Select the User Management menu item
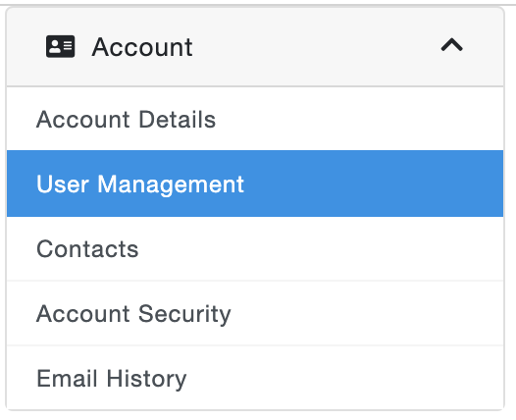 [255, 184]
